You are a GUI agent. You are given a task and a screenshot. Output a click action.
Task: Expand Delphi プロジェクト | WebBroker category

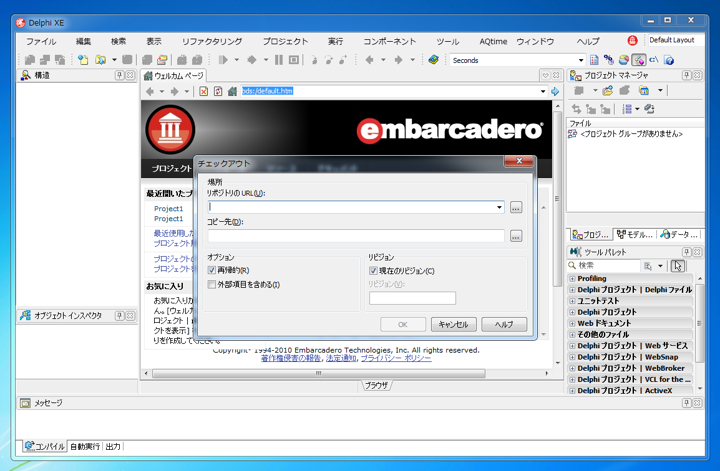point(572,368)
